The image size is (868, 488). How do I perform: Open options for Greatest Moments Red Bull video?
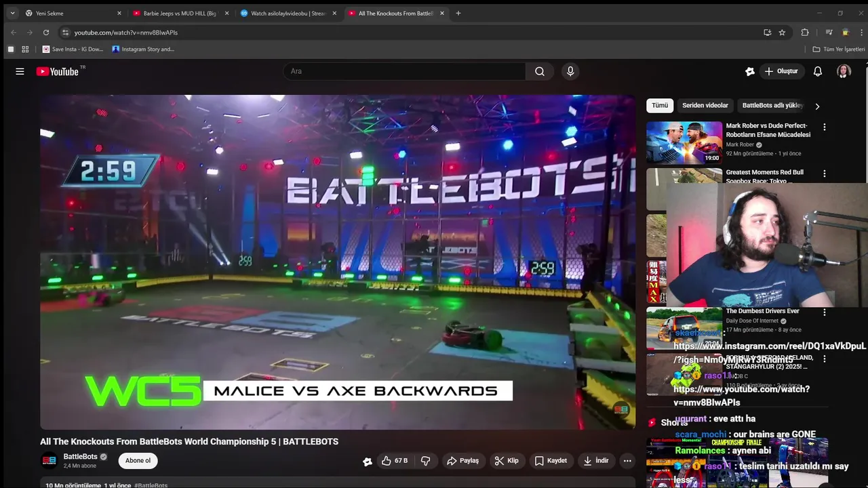825,174
